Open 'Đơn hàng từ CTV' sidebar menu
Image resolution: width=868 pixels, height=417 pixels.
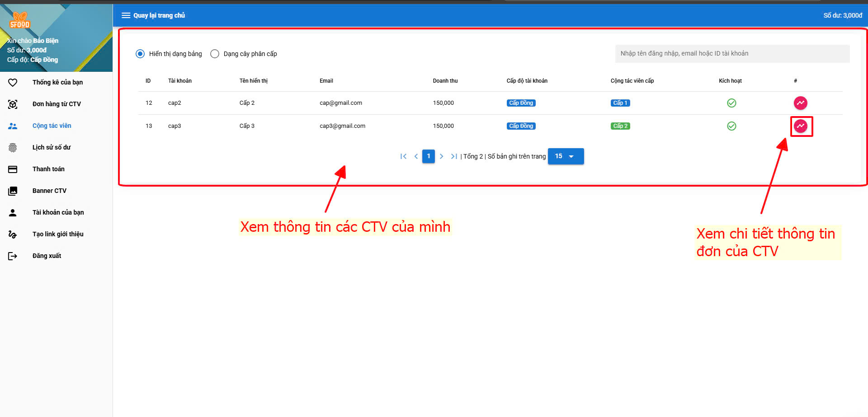point(57,104)
